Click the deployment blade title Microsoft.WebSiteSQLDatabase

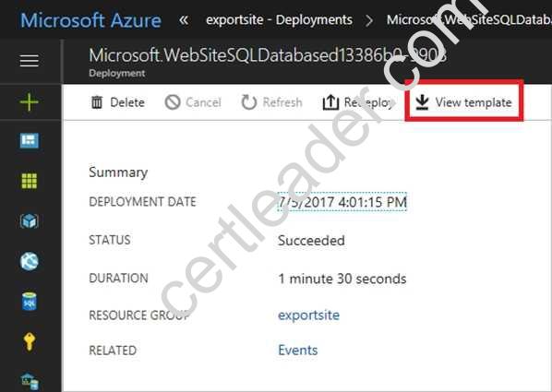tap(268, 55)
